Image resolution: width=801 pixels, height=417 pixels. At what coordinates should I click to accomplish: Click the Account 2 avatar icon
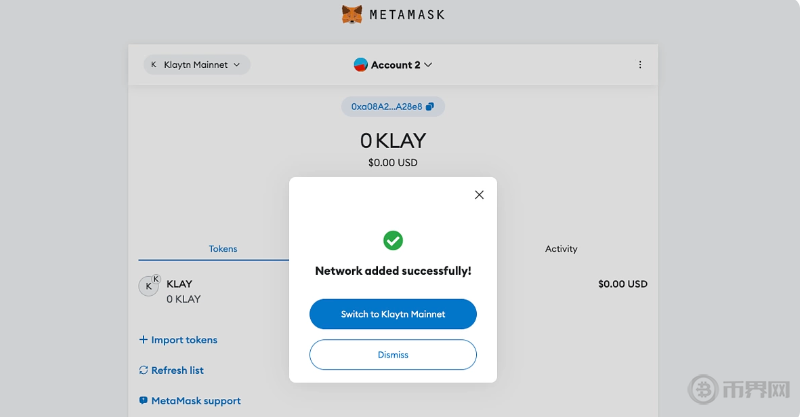pos(361,65)
